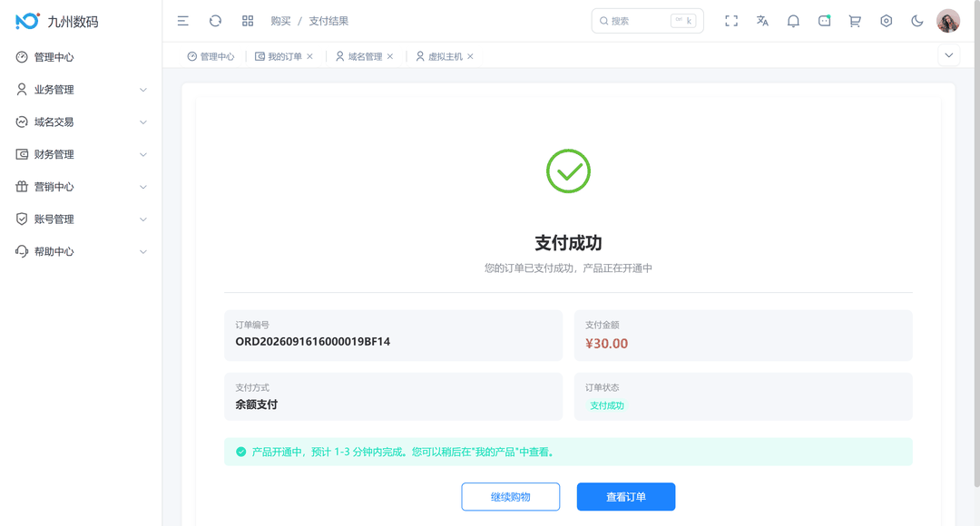980x526 pixels.
Task: Click the refresh page icon
Action: pyautogui.click(x=216, y=21)
